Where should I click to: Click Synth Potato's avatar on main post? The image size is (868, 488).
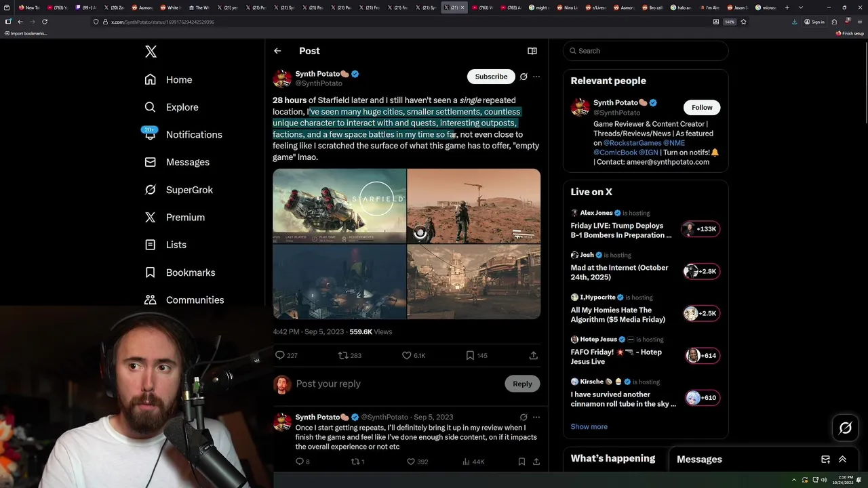pyautogui.click(x=282, y=78)
